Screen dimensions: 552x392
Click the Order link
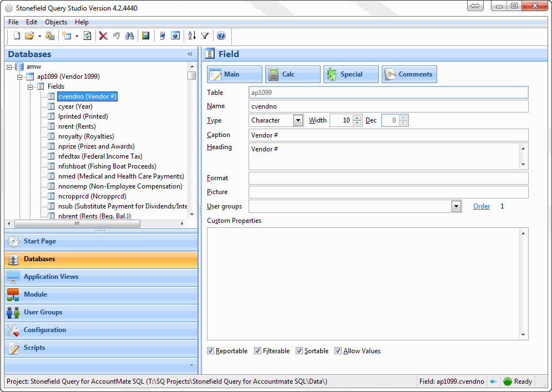tap(481, 206)
